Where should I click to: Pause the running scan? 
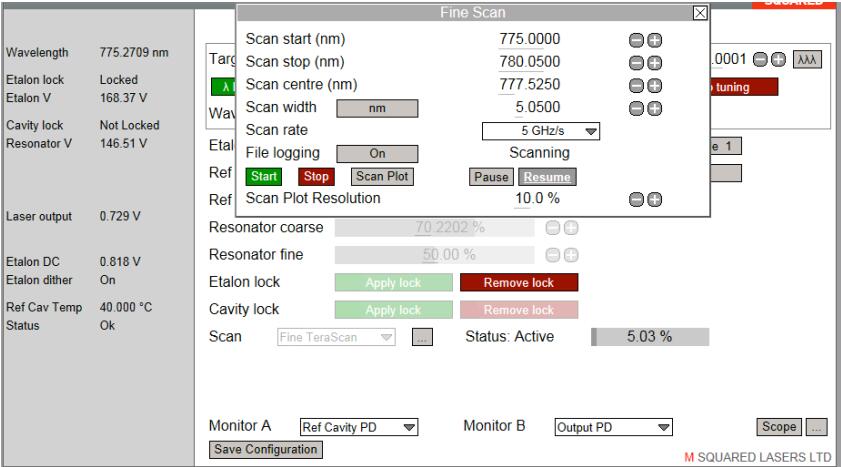pos(490,177)
